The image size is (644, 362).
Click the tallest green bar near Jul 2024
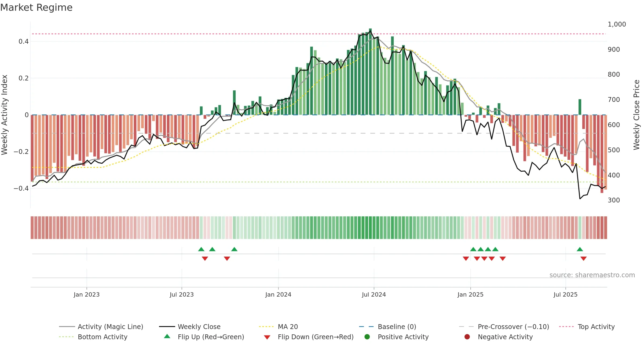(x=370, y=72)
